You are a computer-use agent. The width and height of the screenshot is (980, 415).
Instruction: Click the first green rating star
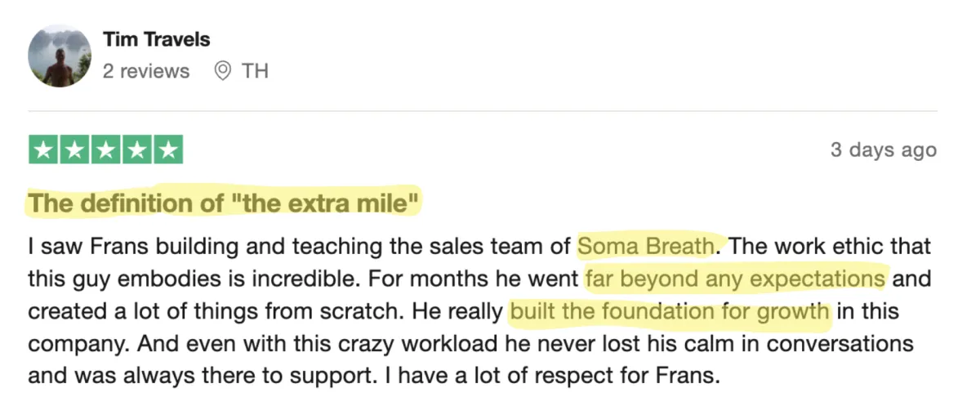point(44,150)
